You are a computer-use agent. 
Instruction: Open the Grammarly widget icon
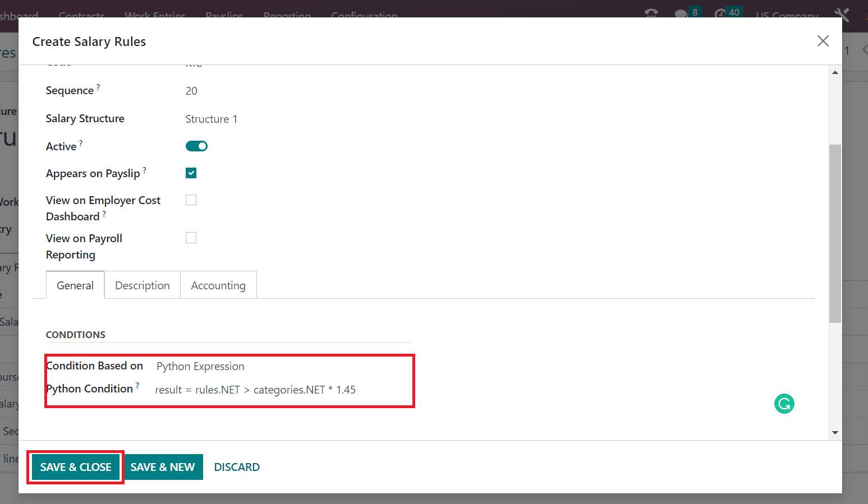784,404
